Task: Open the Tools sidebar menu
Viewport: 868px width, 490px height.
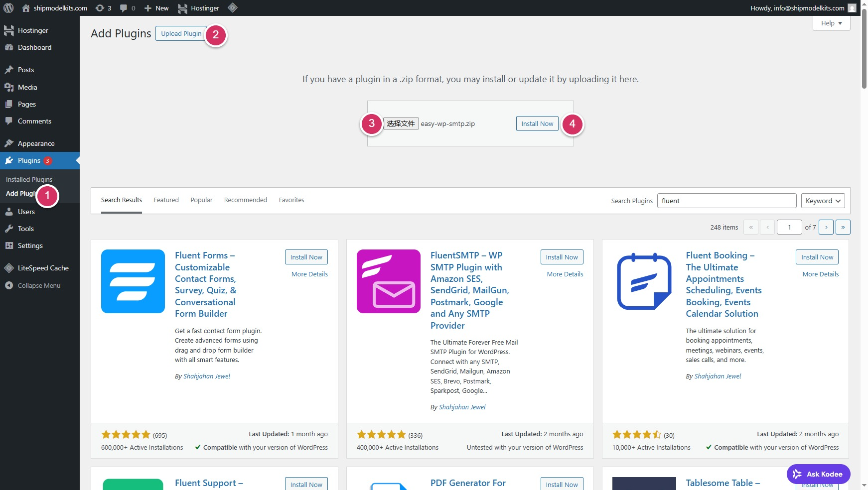Action: pos(26,229)
